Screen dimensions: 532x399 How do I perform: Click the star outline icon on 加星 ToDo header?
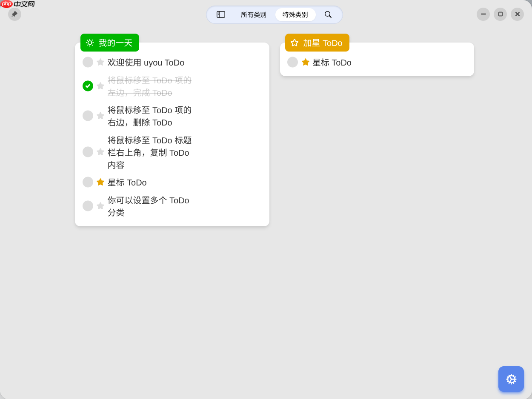point(294,43)
